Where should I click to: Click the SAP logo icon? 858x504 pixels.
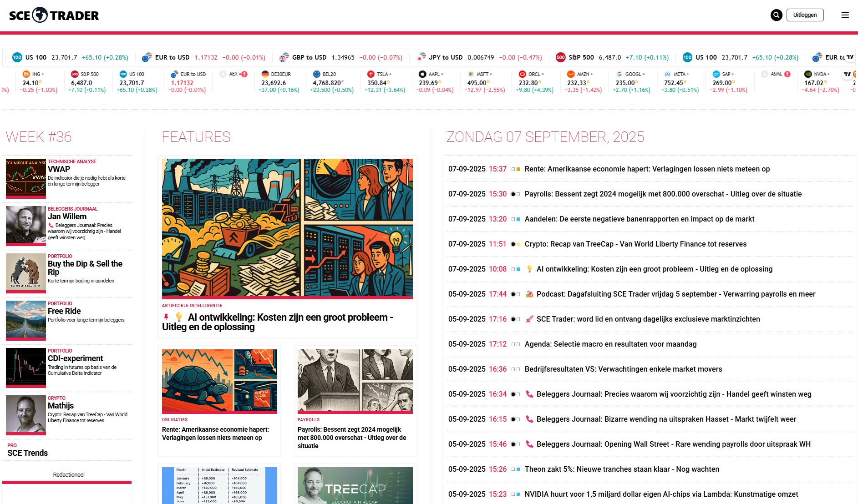coord(716,74)
